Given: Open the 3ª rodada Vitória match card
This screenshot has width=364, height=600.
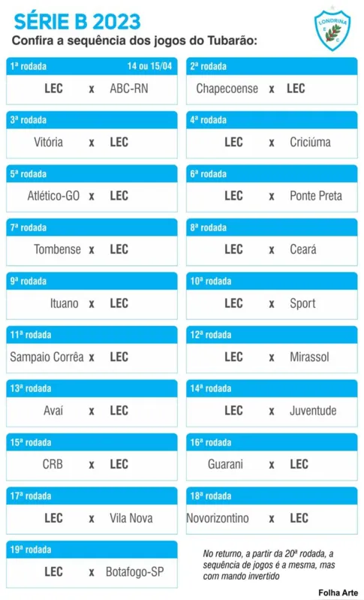Looking at the screenshot, I should pyautogui.click(x=92, y=134).
